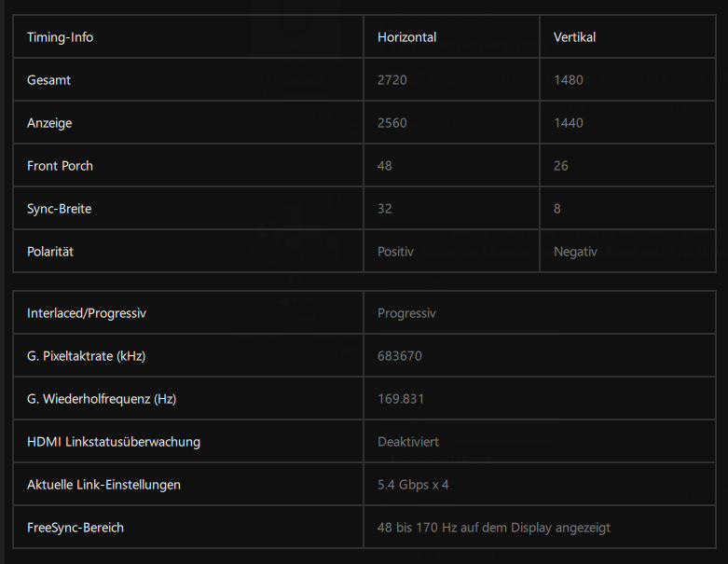Click HDMI Linkstatusüberwachung Deaktiviert value
The image size is (728, 564).
coord(407,442)
